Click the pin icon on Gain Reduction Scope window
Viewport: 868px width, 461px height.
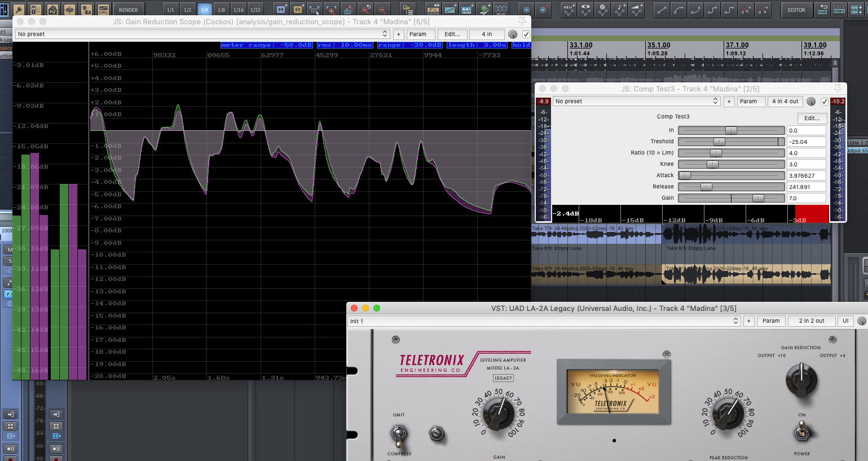click(522, 21)
